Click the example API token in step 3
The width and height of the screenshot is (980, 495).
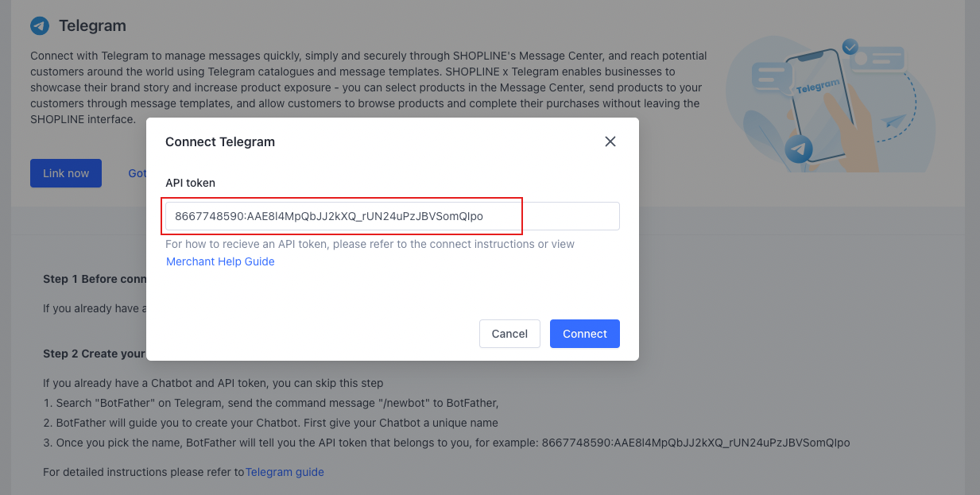pyautogui.click(x=695, y=443)
